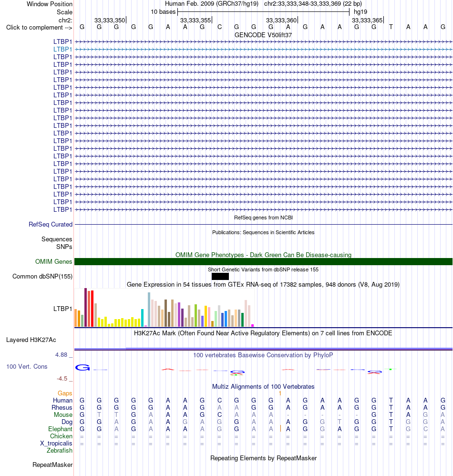Image resolution: width=453 pixels, height=476 pixels.
Task: Click the Sequences label under Publications
Action: (57, 239)
